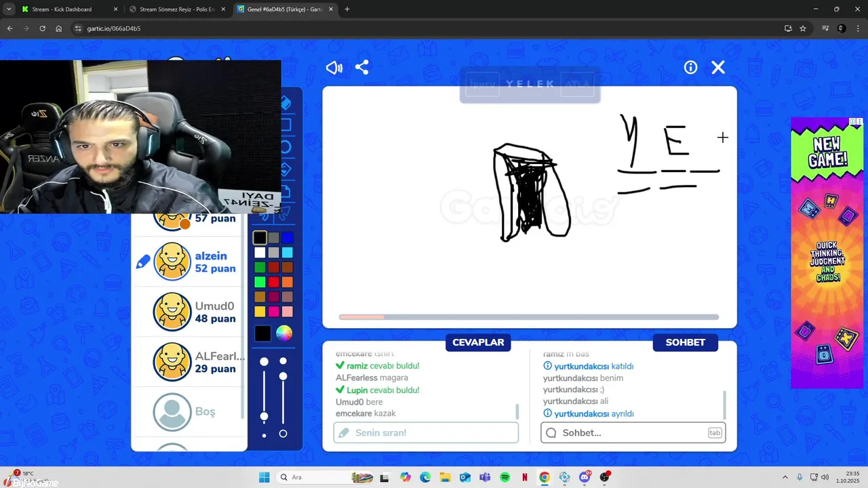Pick the cyan color swatch

coord(288,252)
